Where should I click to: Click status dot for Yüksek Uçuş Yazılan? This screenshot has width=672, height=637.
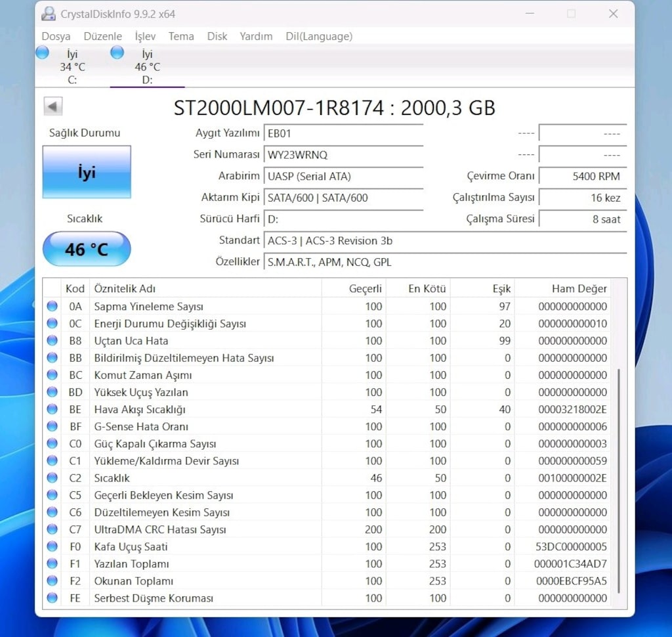[x=52, y=391]
